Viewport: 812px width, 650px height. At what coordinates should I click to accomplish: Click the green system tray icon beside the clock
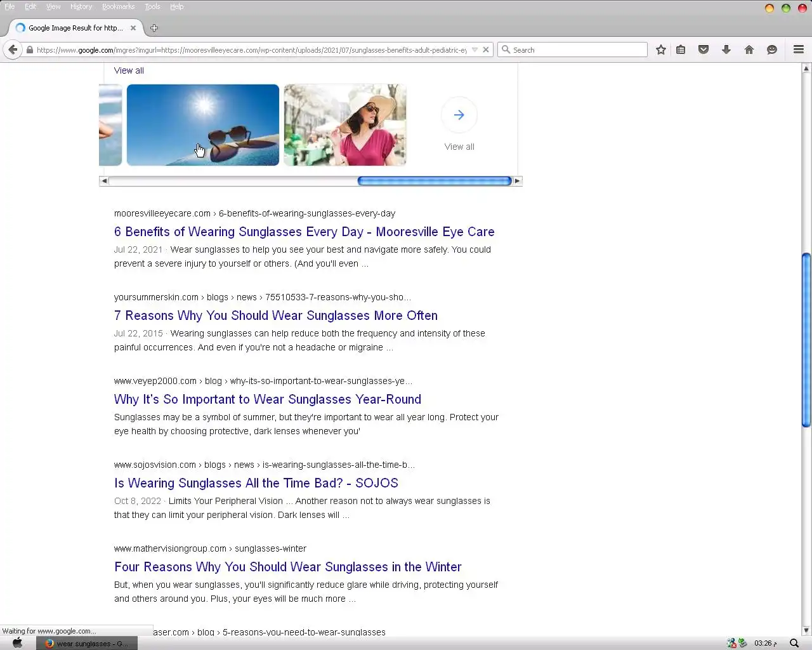[742, 643]
